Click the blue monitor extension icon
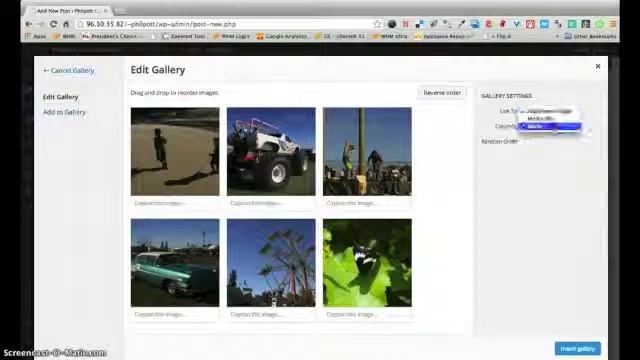Viewport: 640px width, 360px height. click(x=475, y=24)
